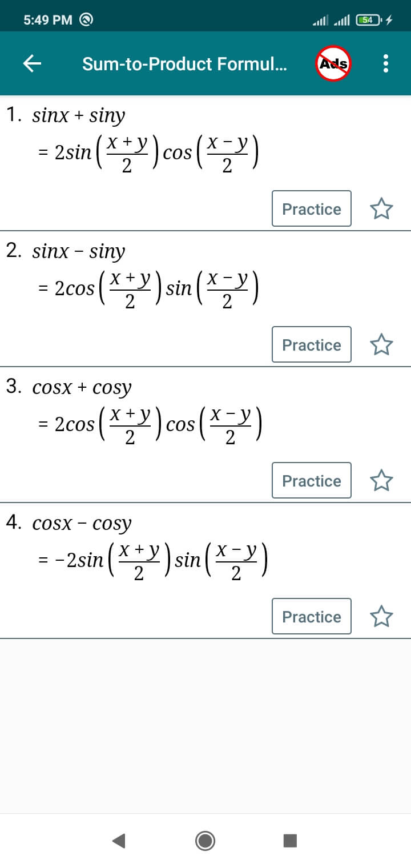
Task: Favorite formula 1 with the star
Action: [x=381, y=209]
